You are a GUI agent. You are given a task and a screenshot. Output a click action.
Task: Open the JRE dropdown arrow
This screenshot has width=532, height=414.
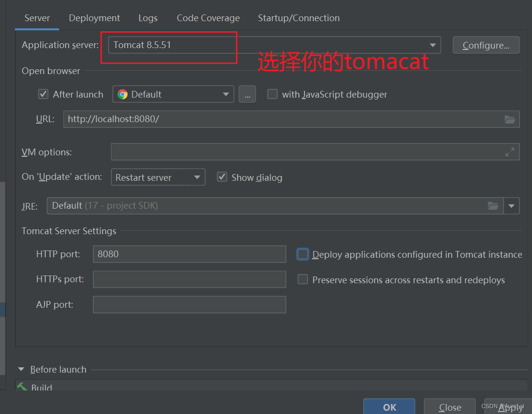511,206
